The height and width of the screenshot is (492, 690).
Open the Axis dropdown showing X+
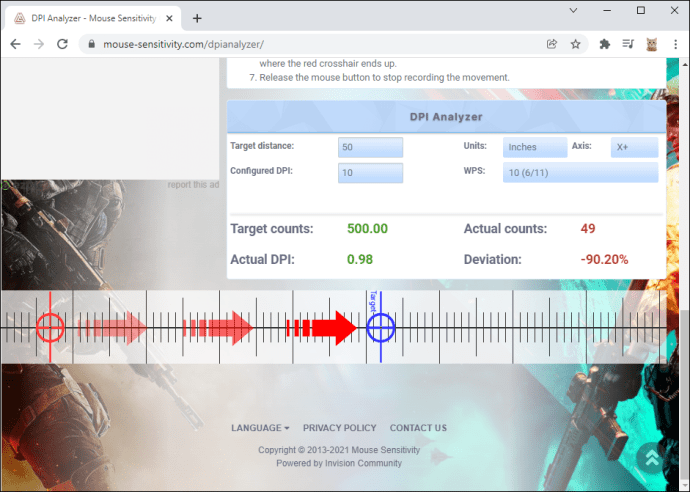click(x=634, y=147)
